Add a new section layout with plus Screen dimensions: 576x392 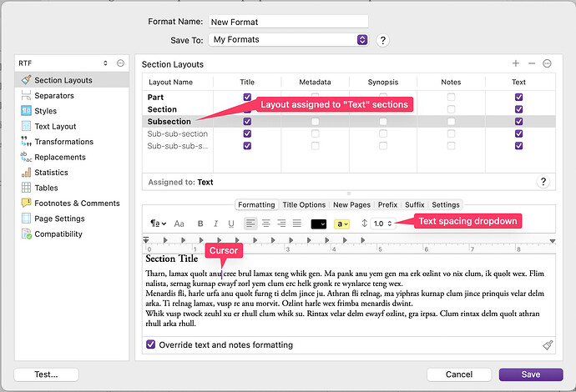[x=516, y=63]
